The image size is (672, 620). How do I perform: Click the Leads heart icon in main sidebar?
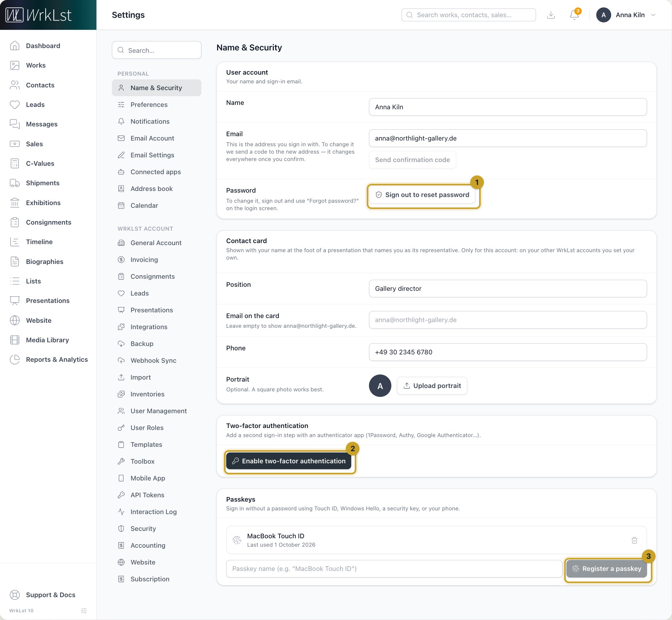click(15, 105)
